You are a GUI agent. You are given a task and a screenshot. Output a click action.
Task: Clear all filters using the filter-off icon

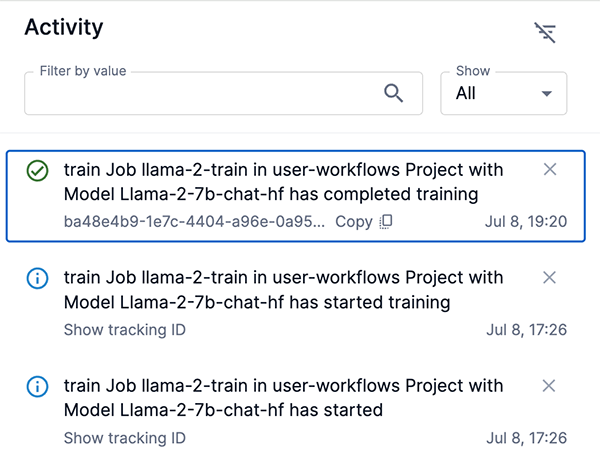point(545,33)
